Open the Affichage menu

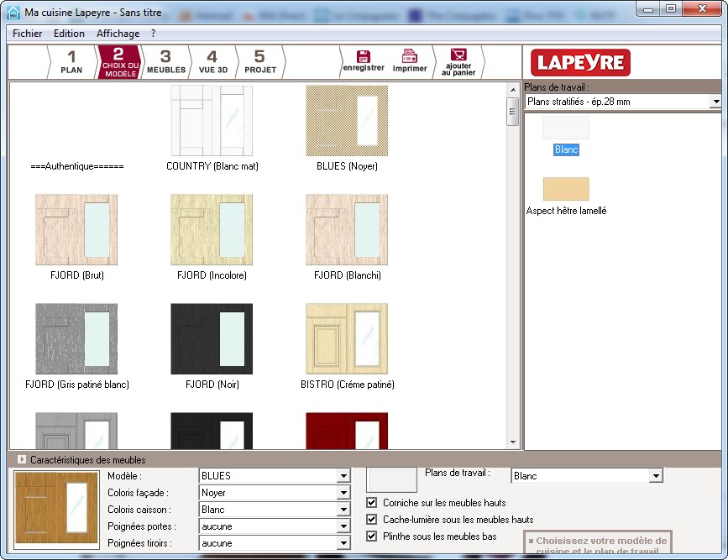pos(118,34)
